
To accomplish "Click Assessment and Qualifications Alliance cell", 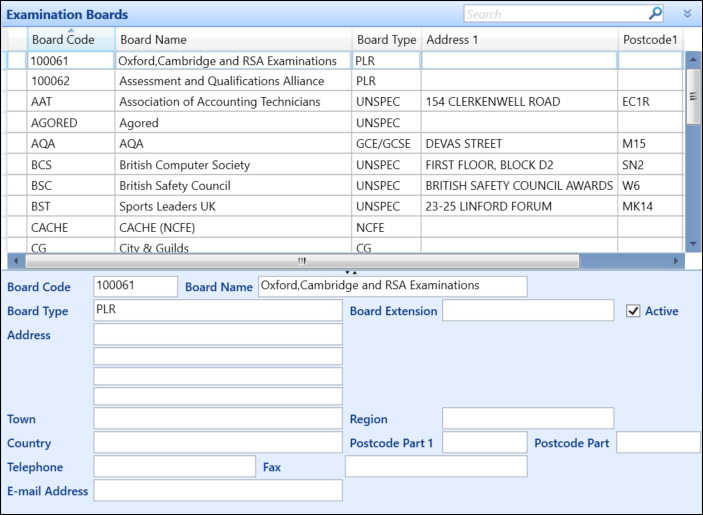I will pos(233,81).
